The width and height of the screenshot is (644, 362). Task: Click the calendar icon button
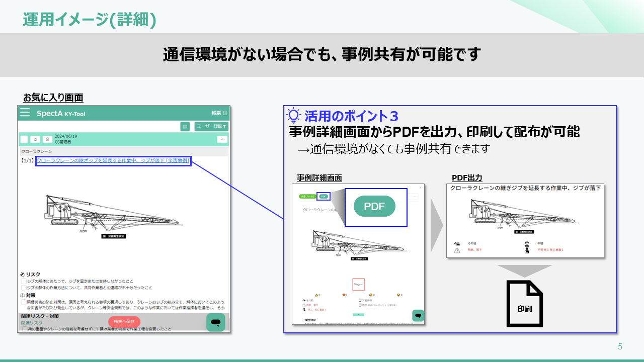click(185, 127)
